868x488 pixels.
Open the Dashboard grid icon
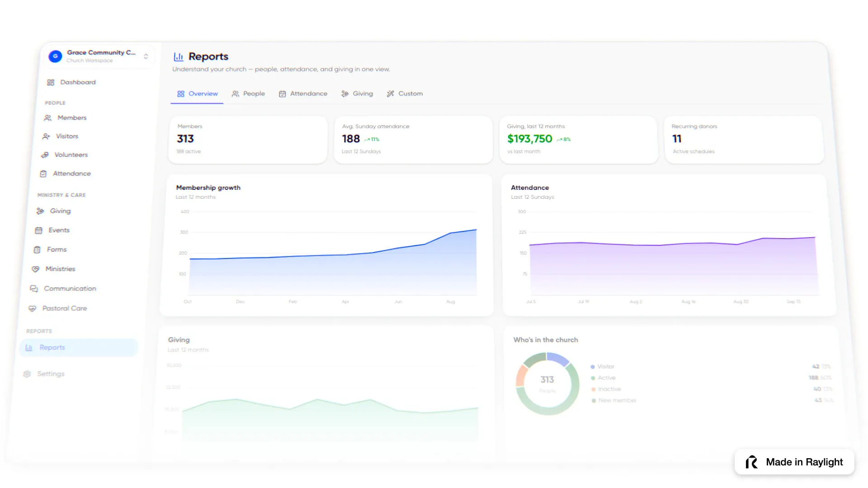(51, 82)
